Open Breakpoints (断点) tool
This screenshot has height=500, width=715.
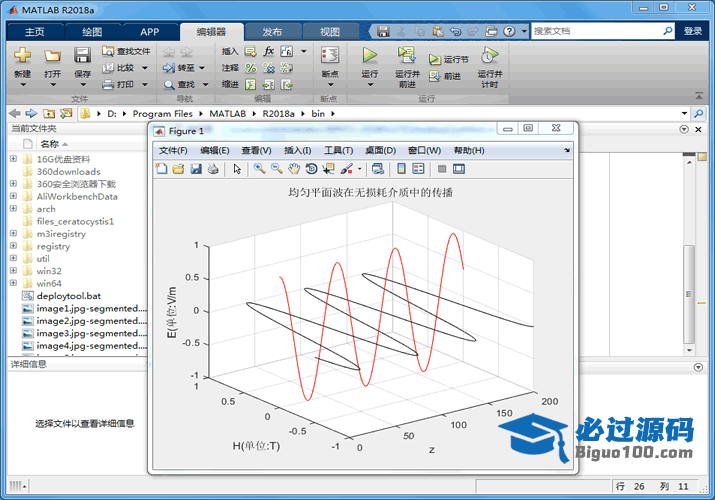[330, 56]
